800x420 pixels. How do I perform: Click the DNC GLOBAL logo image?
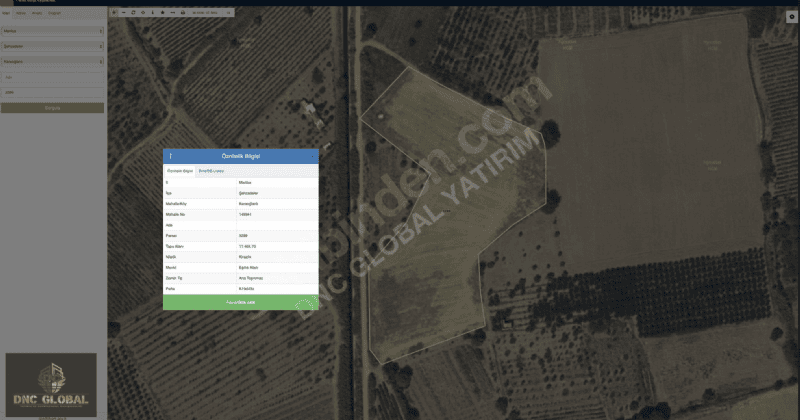51,385
